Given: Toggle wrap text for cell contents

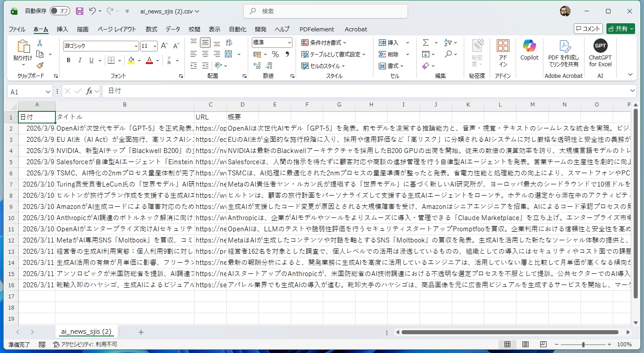Looking at the screenshot, I should coord(229,43).
